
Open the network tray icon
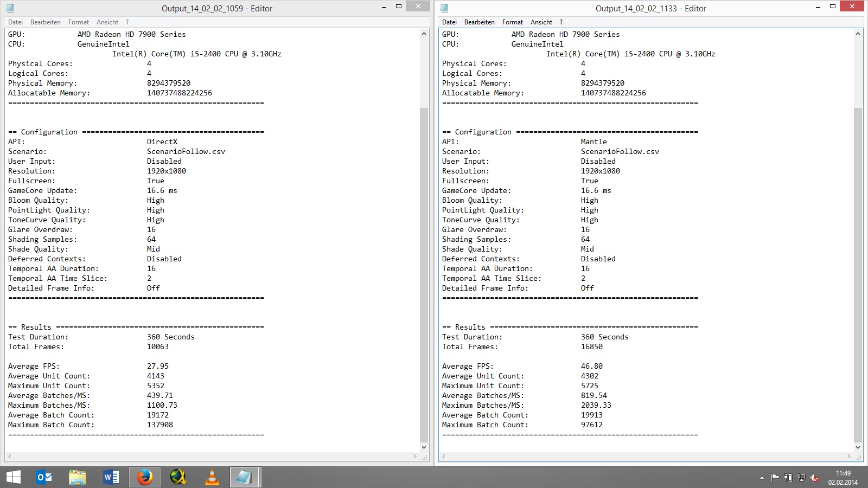coord(801,478)
